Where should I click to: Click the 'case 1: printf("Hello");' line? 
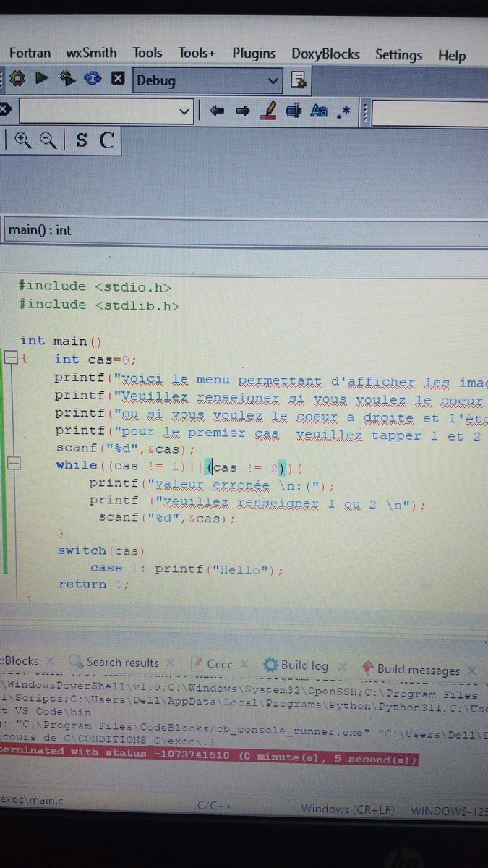(x=187, y=569)
